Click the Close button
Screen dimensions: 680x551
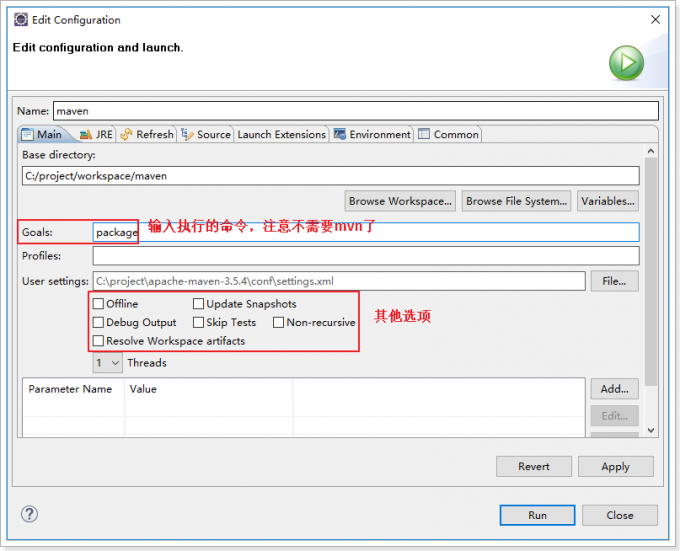point(620,515)
